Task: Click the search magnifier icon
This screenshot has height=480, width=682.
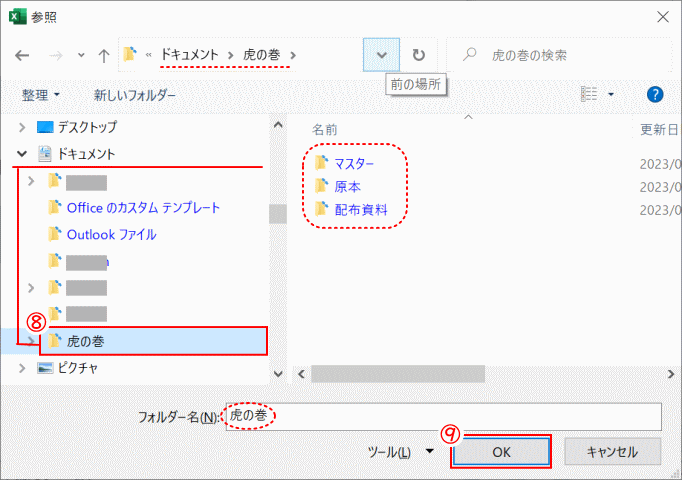Action: click(x=469, y=55)
